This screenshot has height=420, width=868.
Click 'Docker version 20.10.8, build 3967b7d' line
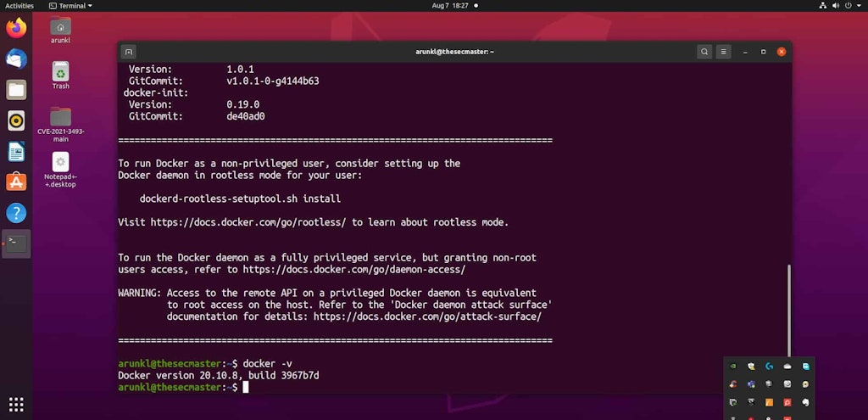[x=219, y=376]
